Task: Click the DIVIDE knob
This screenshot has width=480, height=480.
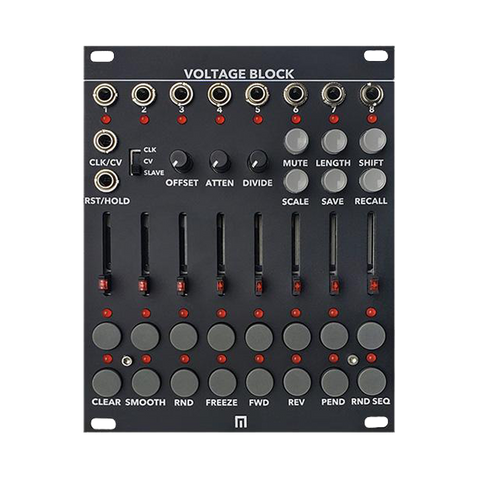Action: click(258, 161)
